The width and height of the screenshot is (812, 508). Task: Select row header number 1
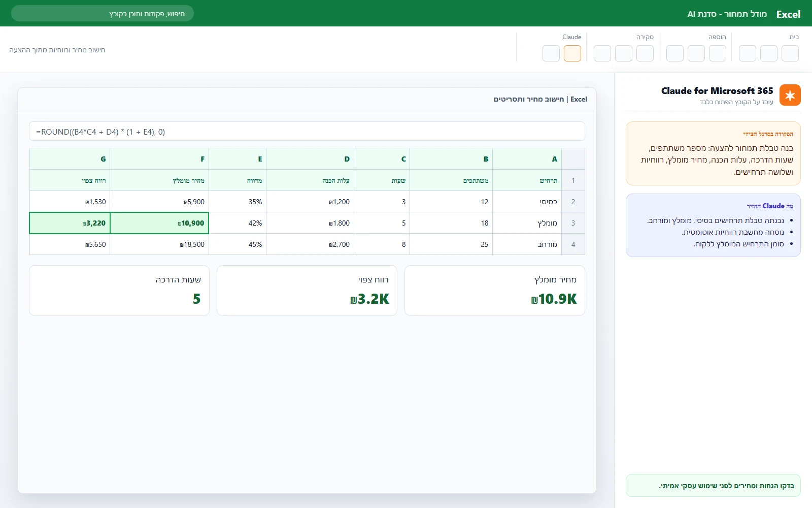click(573, 180)
